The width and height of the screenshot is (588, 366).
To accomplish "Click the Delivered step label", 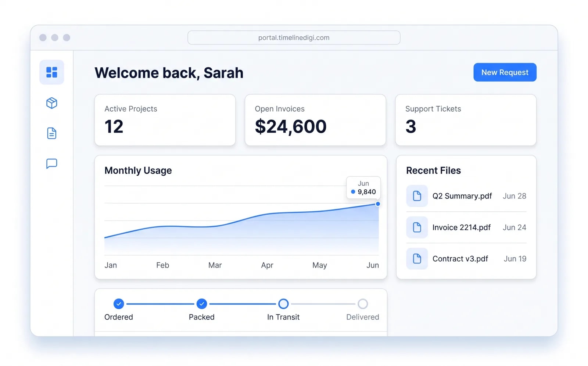I will 363,317.
